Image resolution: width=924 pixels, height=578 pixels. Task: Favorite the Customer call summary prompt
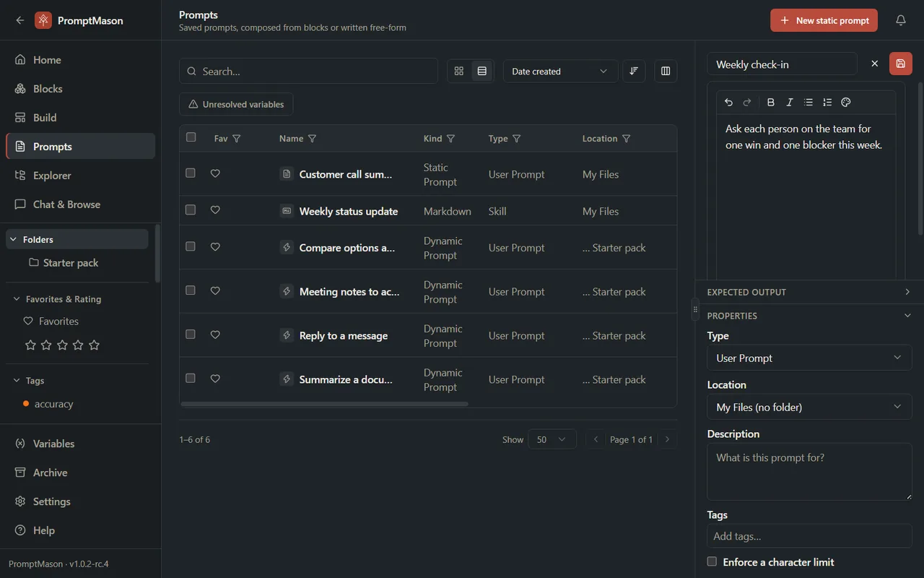[x=215, y=173]
